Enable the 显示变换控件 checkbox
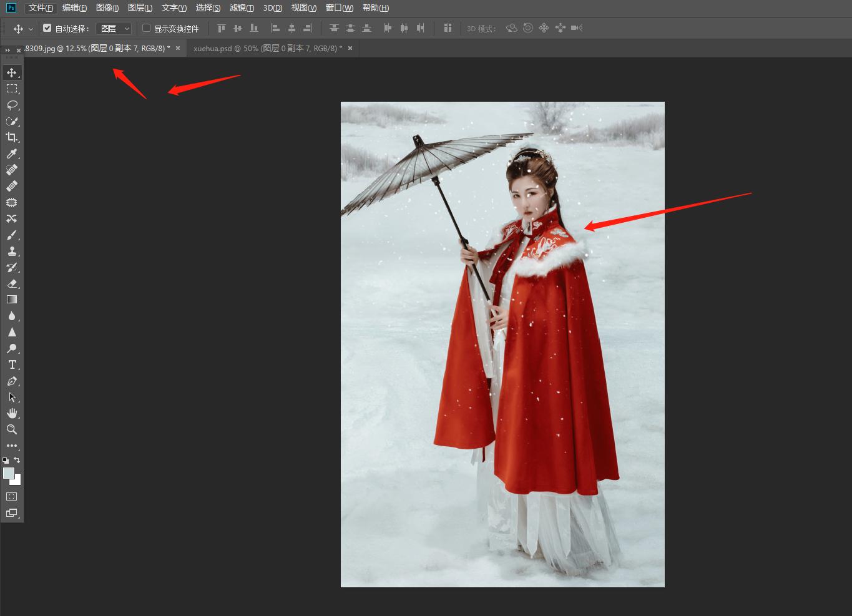 coord(147,28)
